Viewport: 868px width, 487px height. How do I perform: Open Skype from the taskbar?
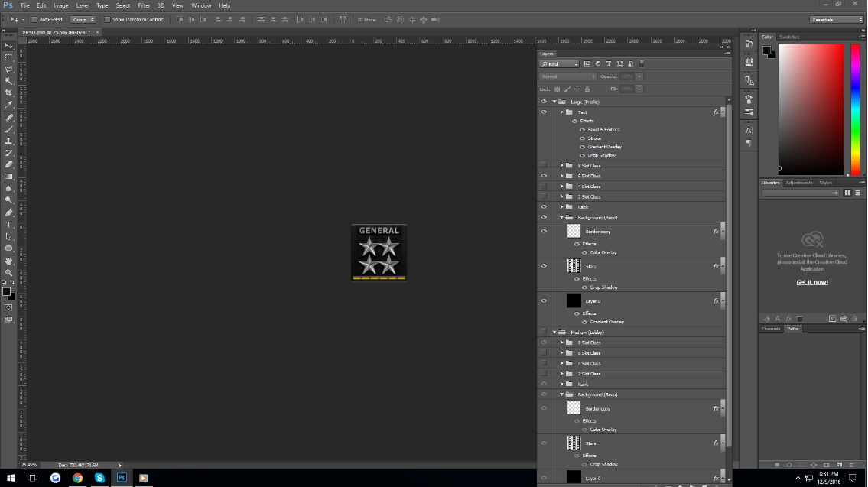99,478
